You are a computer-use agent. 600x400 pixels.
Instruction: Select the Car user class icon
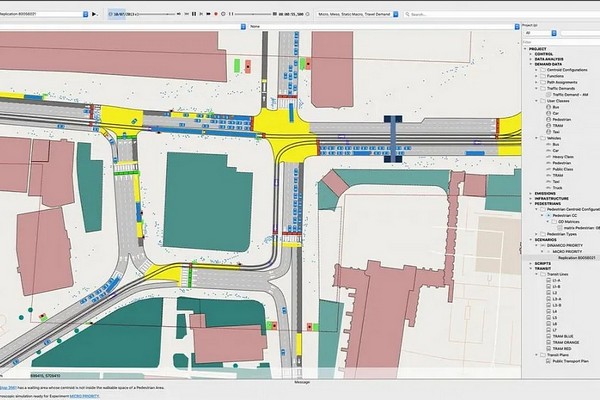[x=548, y=113]
